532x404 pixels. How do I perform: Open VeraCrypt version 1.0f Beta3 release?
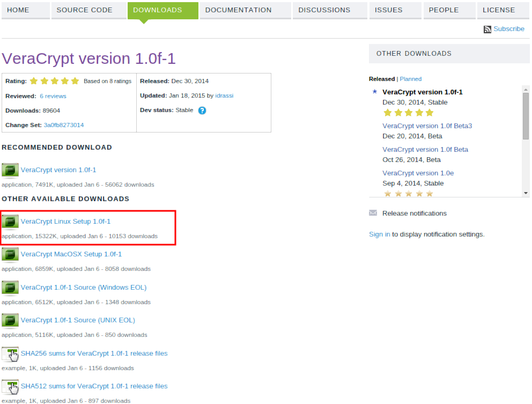(x=427, y=126)
